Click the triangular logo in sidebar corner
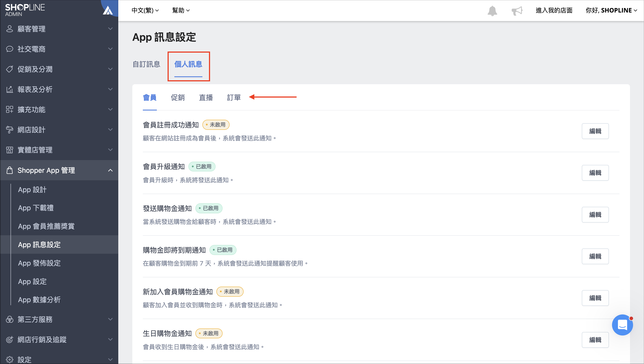The image size is (644, 364). pos(108,11)
